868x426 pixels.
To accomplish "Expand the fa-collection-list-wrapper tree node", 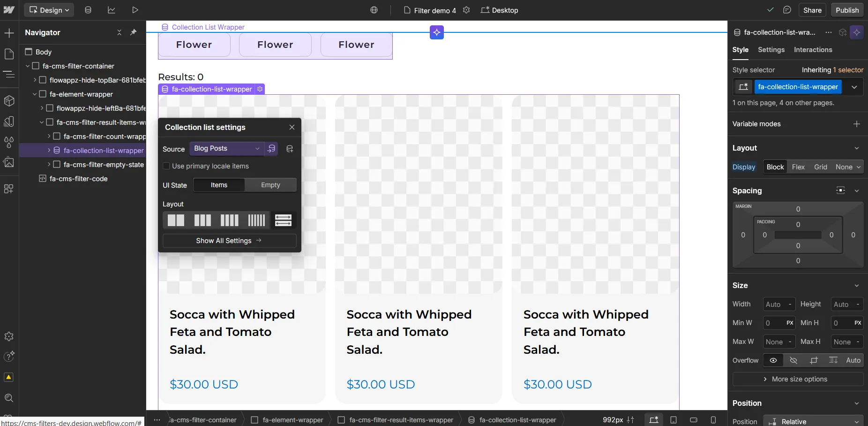I will [x=49, y=151].
